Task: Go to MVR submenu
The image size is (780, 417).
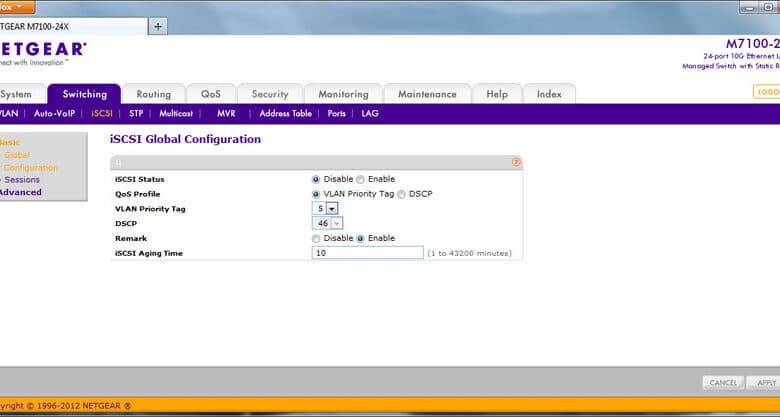Action: (226, 113)
